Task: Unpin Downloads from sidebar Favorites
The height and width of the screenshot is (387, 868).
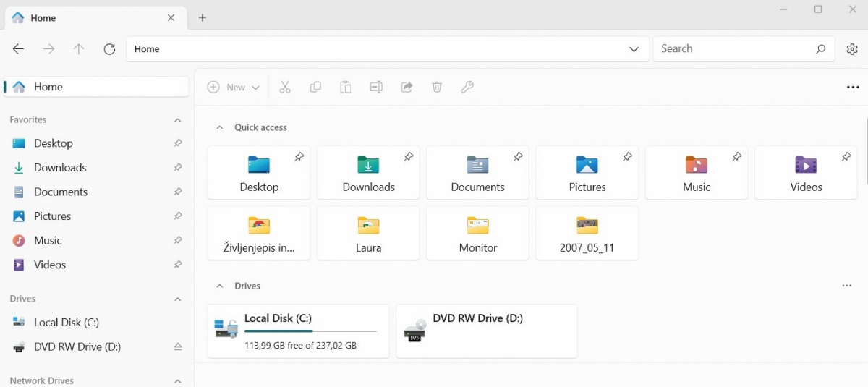Action: point(178,168)
